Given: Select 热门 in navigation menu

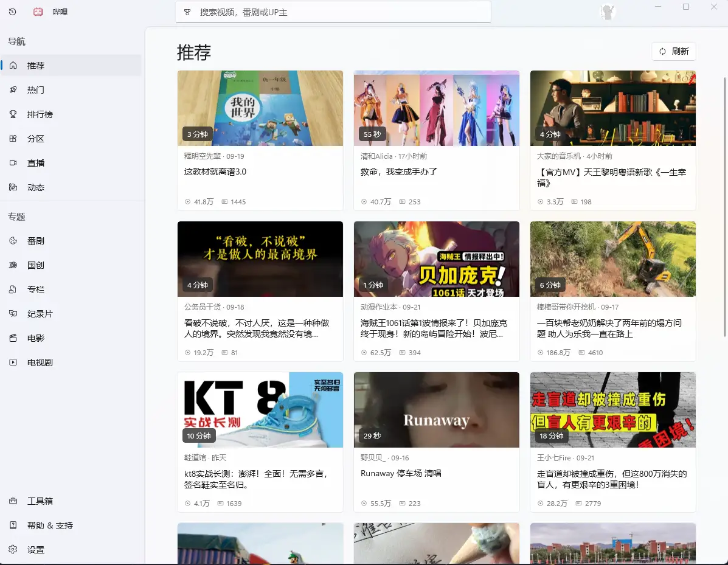Looking at the screenshot, I should click(x=72, y=89).
